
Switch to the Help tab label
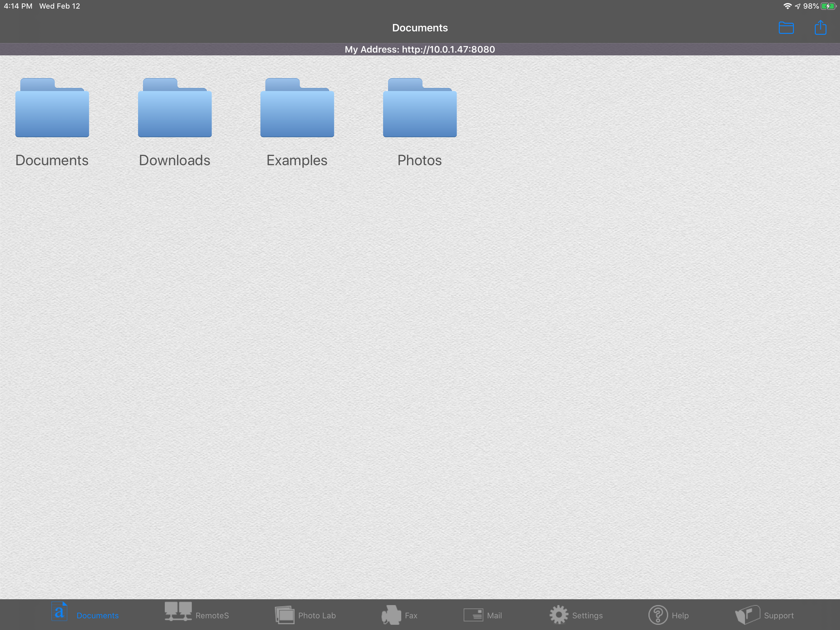(680, 616)
